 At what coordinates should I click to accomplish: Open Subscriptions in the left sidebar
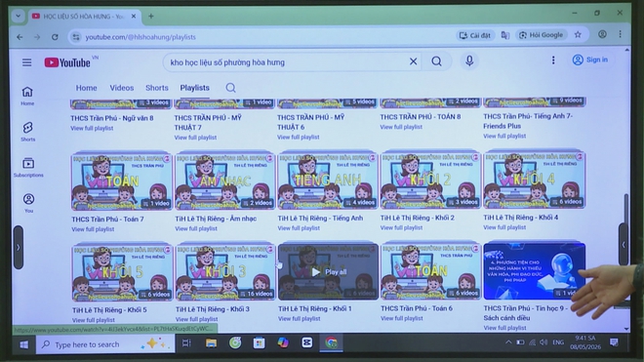[x=28, y=167]
